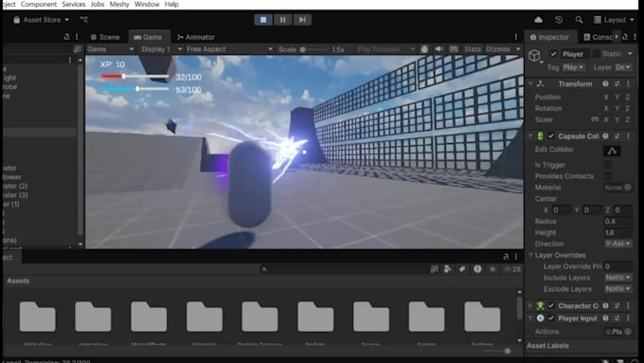The width and height of the screenshot is (644, 363).
Task: Click the Capsule Collider Radius field
Action: tap(618, 221)
